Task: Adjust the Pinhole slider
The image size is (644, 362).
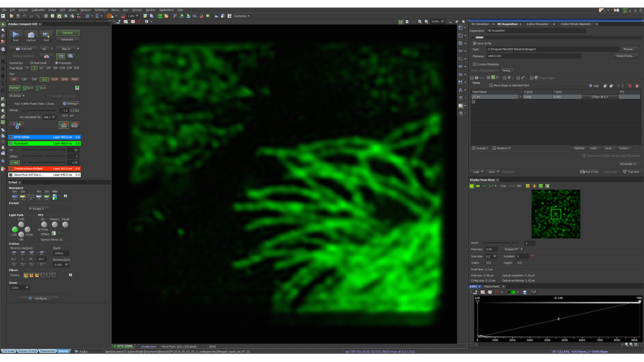Action: (41, 111)
